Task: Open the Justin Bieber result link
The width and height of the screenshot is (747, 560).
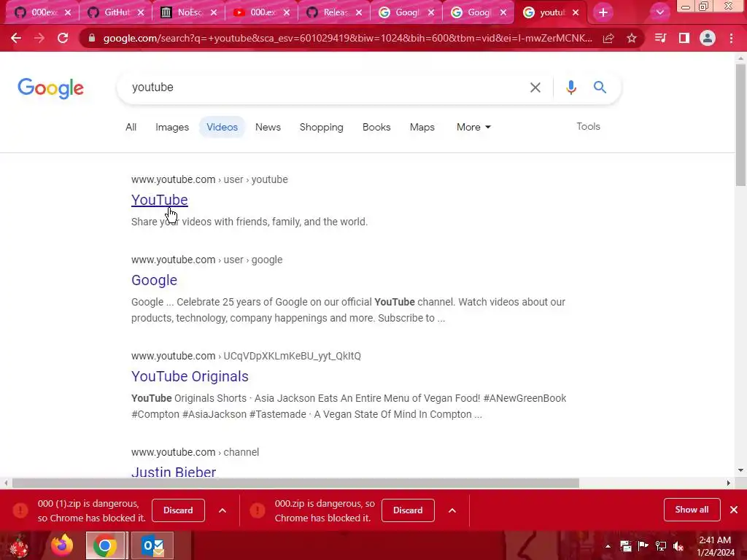Action: [x=174, y=472]
